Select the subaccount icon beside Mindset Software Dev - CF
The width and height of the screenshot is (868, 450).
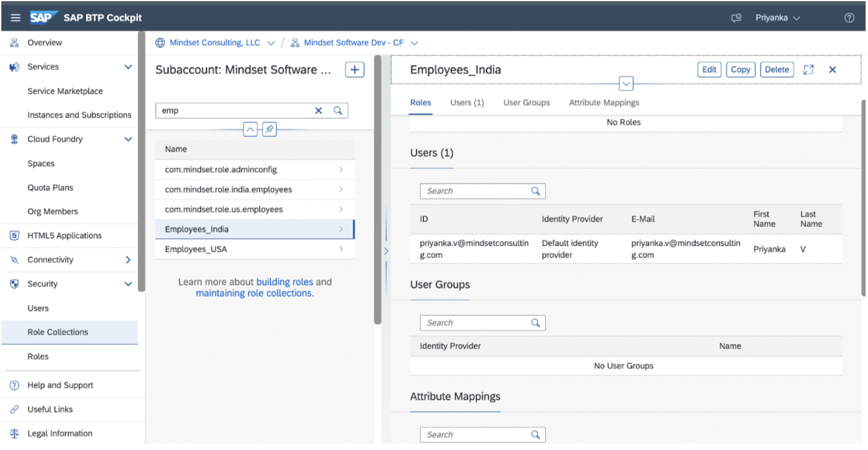tap(294, 42)
